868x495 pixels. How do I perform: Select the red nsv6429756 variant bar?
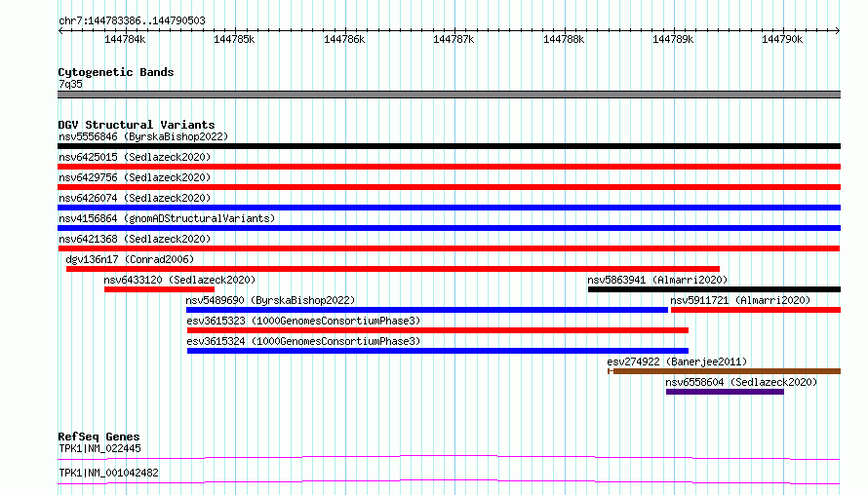click(x=449, y=187)
